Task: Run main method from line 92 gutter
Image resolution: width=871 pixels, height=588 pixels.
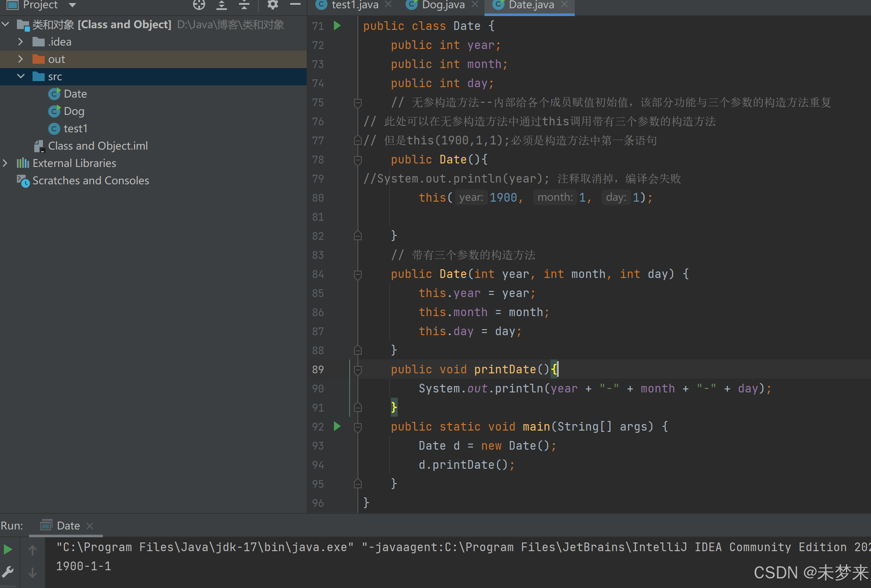Action: pos(337,426)
